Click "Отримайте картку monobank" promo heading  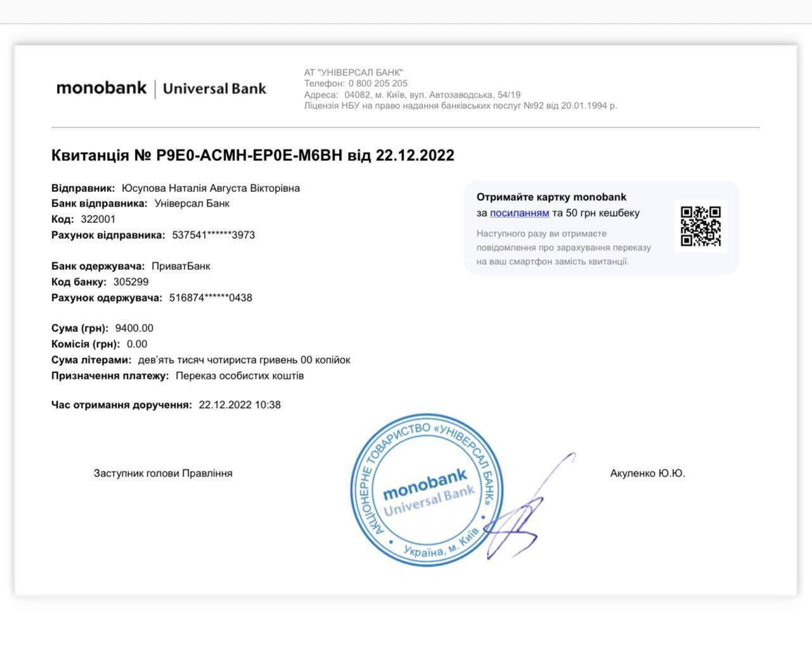tap(551, 197)
